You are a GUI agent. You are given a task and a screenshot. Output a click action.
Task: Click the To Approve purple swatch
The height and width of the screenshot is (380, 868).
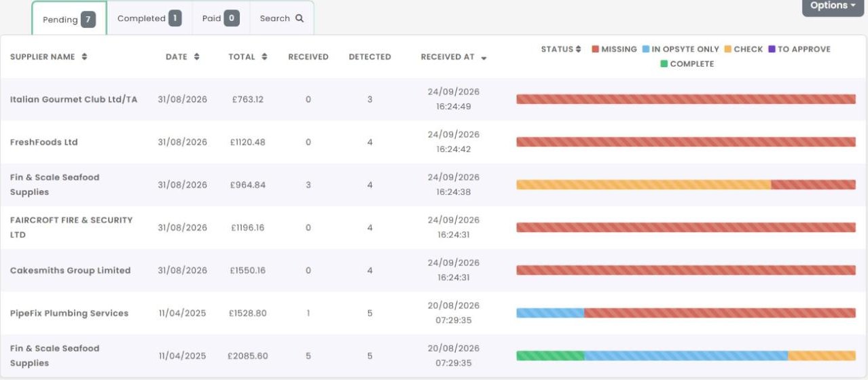(772, 50)
